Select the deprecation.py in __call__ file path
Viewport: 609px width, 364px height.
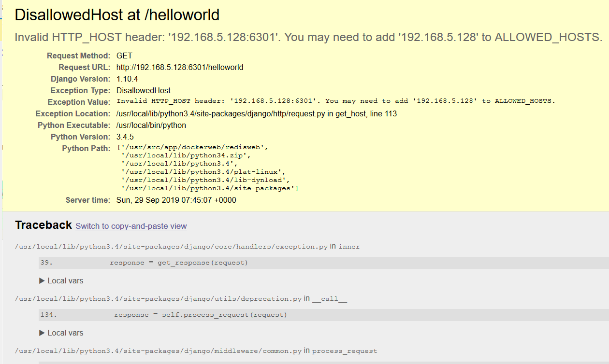(x=181, y=298)
